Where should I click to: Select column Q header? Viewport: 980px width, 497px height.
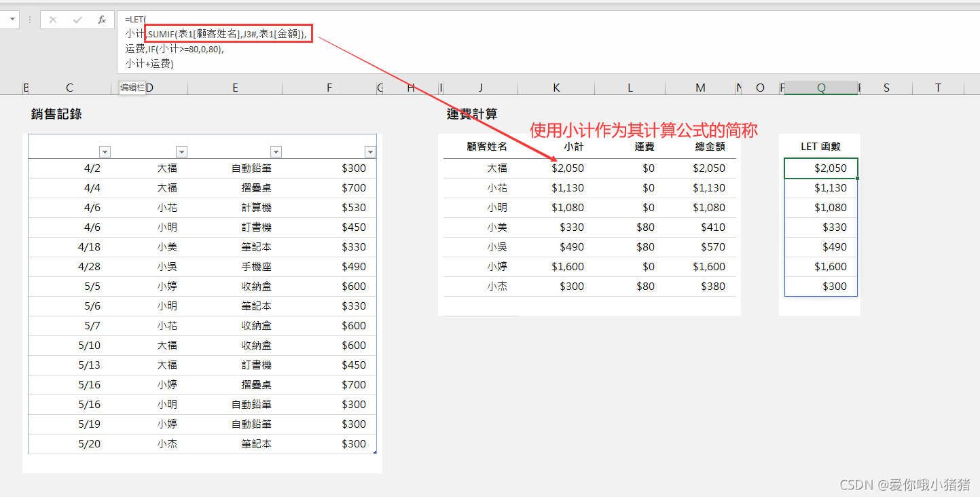821,88
